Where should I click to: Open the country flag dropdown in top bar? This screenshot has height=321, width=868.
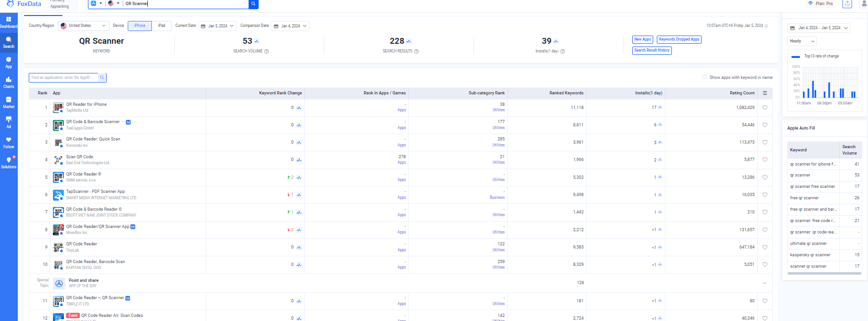(114, 4)
